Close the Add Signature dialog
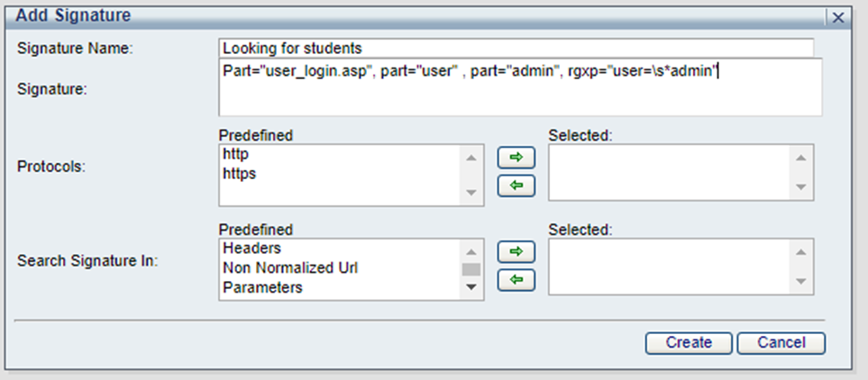This screenshot has height=380, width=868. [x=838, y=18]
